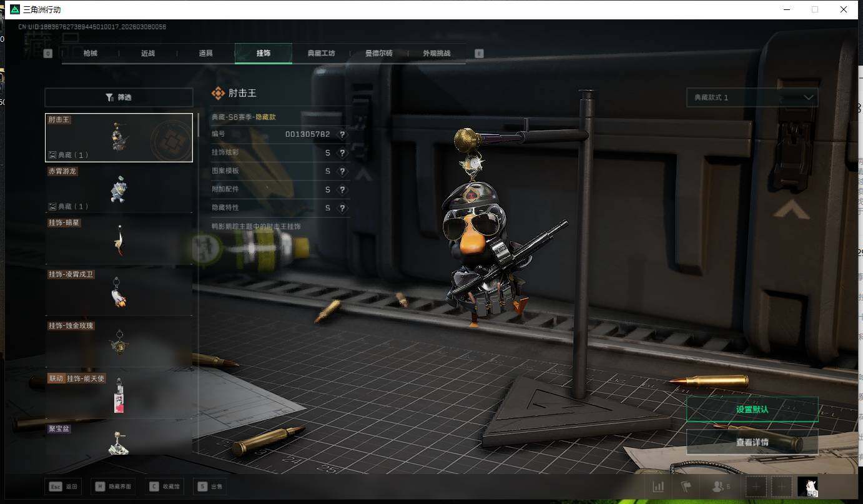The height and width of the screenshot is (504, 863).
Task: Switch to the 近战 tab
Action: point(148,54)
